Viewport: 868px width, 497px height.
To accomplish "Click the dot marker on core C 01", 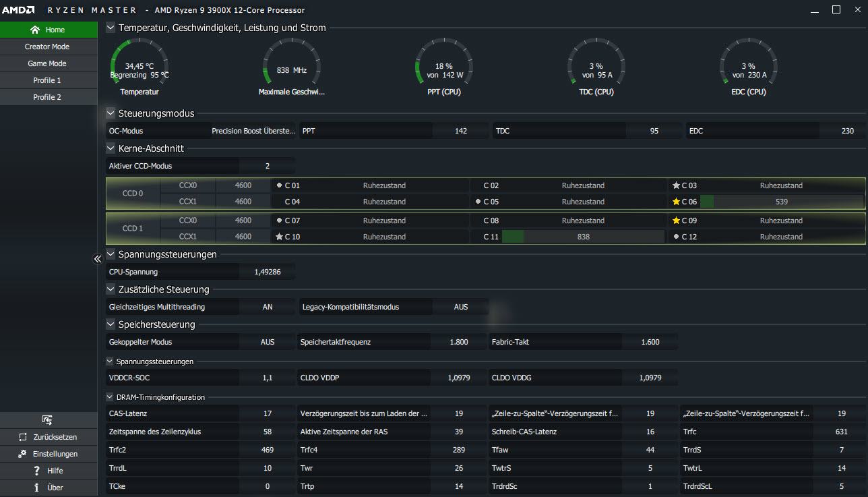I will click(x=279, y=185).
